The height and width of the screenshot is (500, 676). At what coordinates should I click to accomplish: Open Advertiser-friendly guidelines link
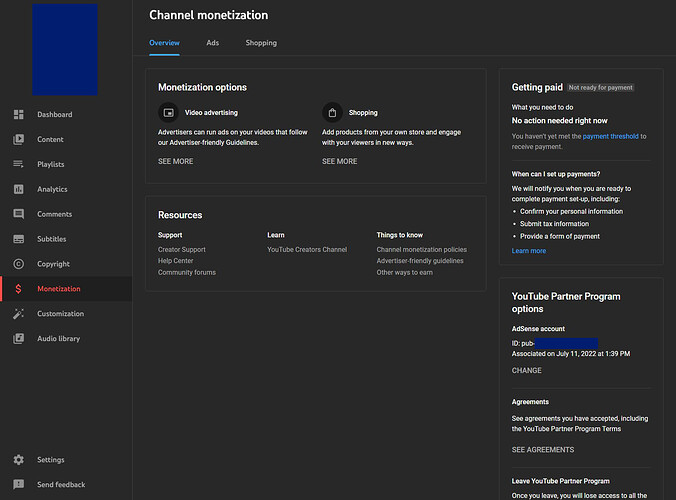[420, 261]
